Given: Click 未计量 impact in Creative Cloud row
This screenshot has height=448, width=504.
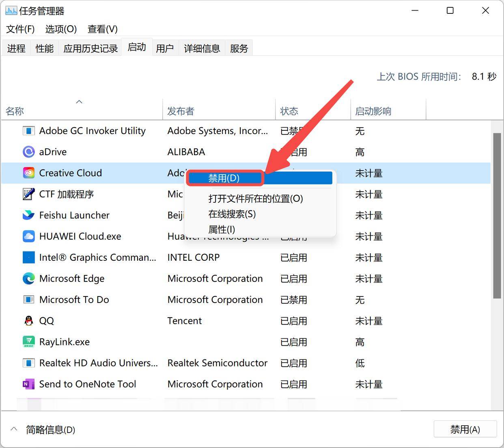Looking at the screenshot, I should (x=369, y=173).
